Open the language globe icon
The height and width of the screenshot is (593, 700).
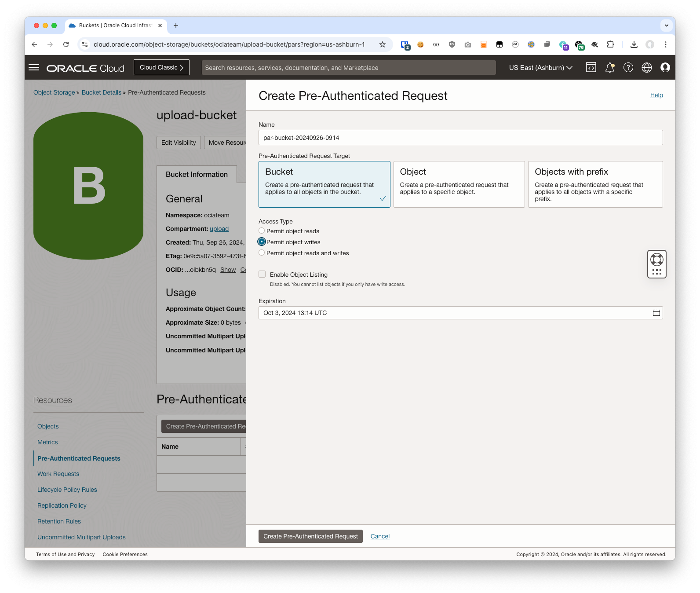(x=647, y=67)
